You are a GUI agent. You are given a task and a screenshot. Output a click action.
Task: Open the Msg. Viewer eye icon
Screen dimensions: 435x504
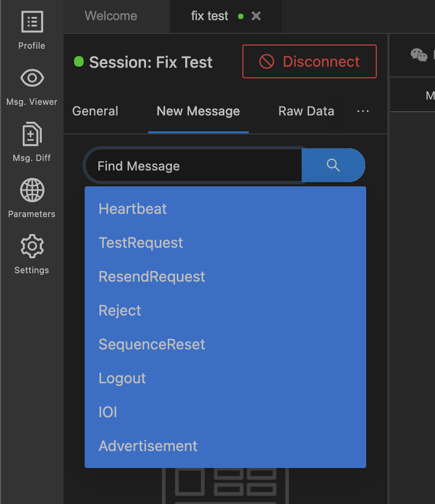[x=32, y=78]
